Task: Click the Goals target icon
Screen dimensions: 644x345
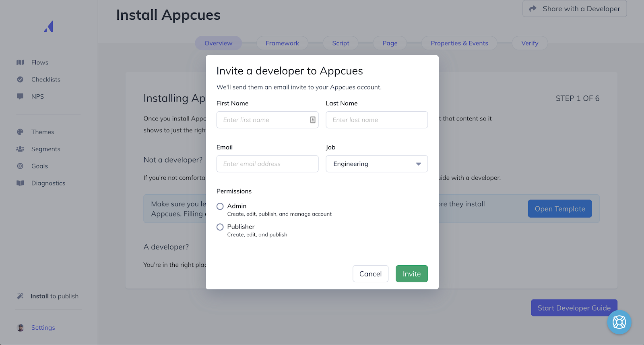Action: point(20,166)
